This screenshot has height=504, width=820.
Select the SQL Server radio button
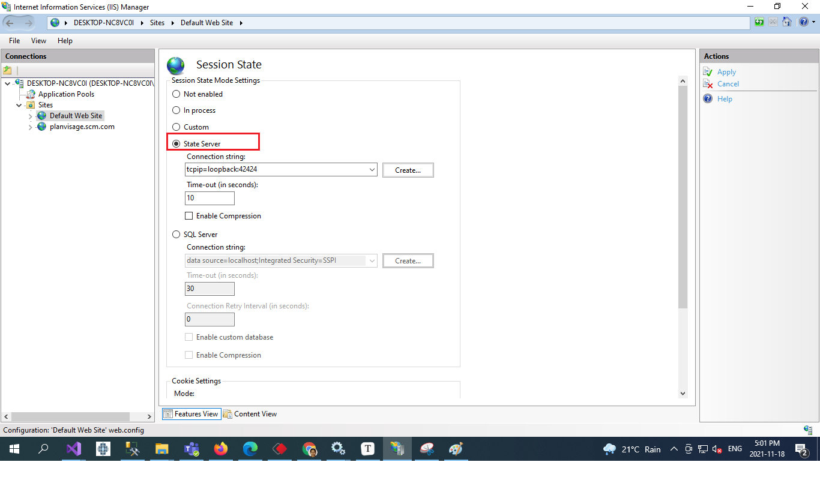click(x=176, y=235)
